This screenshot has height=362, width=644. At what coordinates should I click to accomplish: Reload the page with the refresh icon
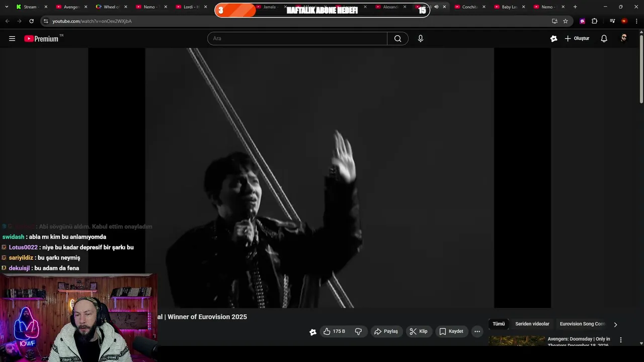(31, 21)
